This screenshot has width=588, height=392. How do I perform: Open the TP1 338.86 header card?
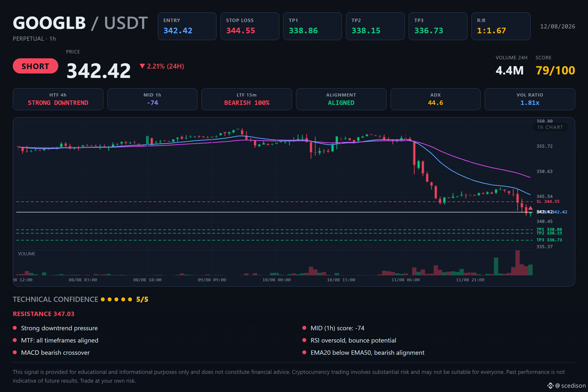pos(313,26)
